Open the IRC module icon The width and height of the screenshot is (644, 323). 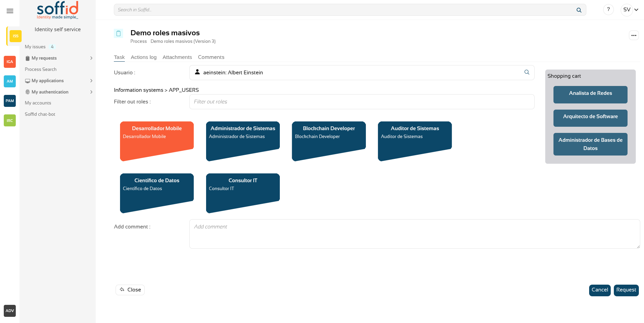tap(10, 121)
